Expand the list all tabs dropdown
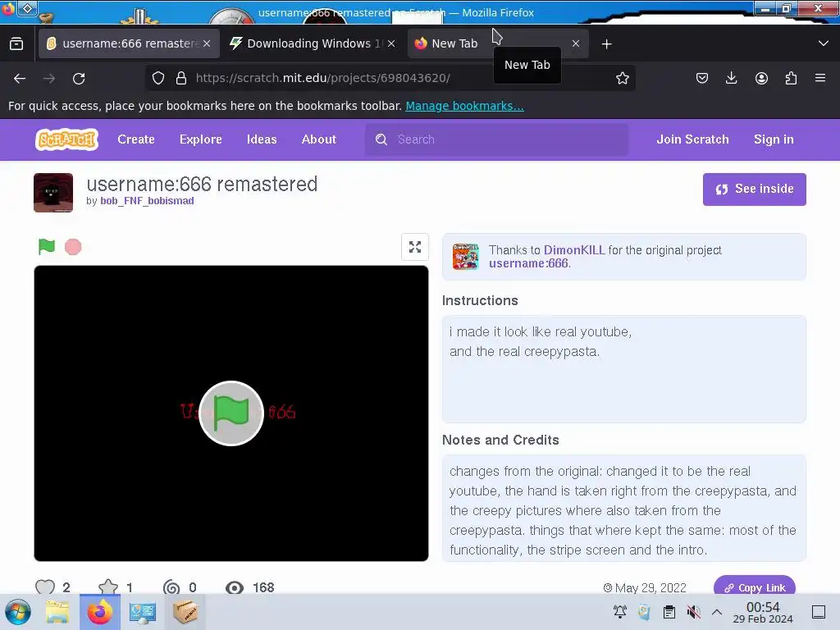 tap(824, 43)
